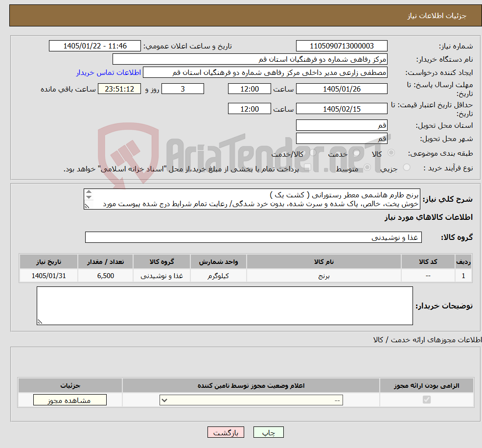Click the price validity date 1405/02/15
The height and width of the screenshot is (448, 482).
click(x=342, y=109)
